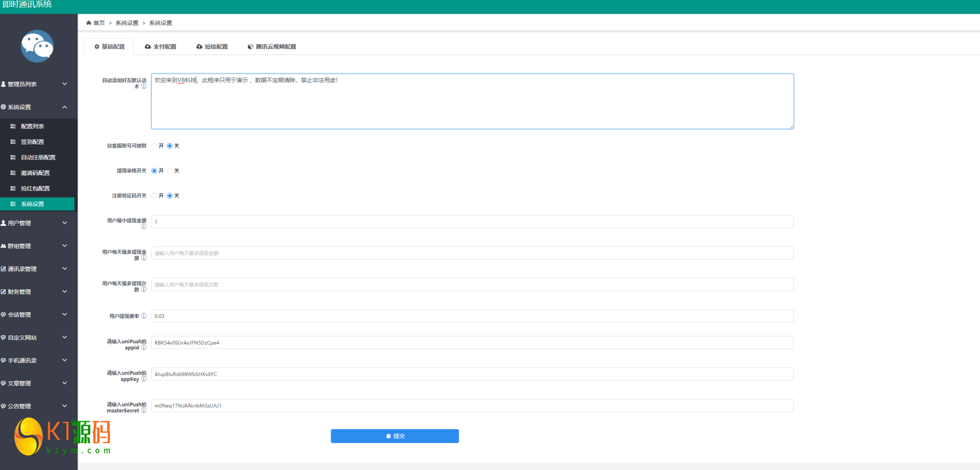This screenshot has width=980, height=470.
Task: Select highlighted 系统设置 submenu item
Action: (x=37, y=204)
